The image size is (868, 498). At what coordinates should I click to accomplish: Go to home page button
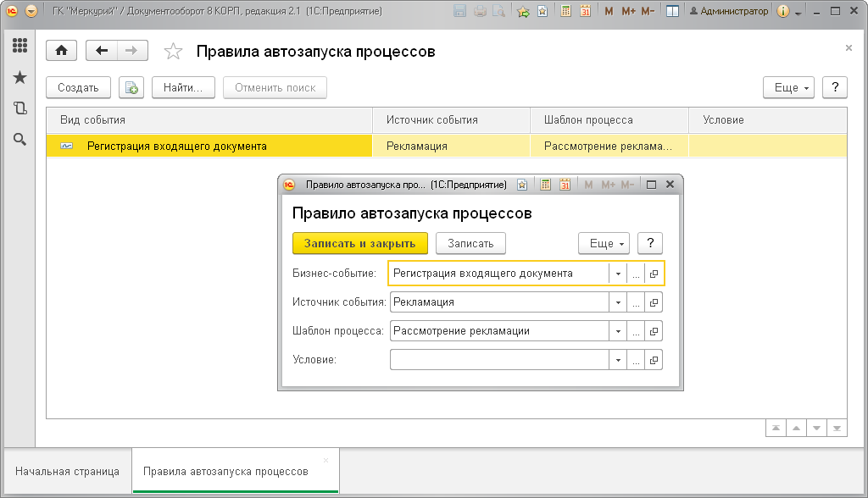pos(61,51)
